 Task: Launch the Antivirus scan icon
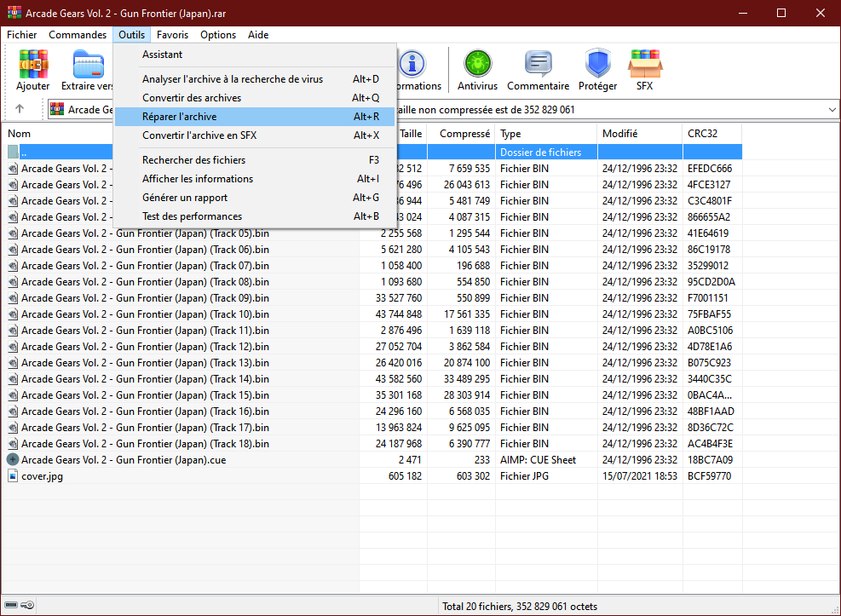(x=477, y=64)
